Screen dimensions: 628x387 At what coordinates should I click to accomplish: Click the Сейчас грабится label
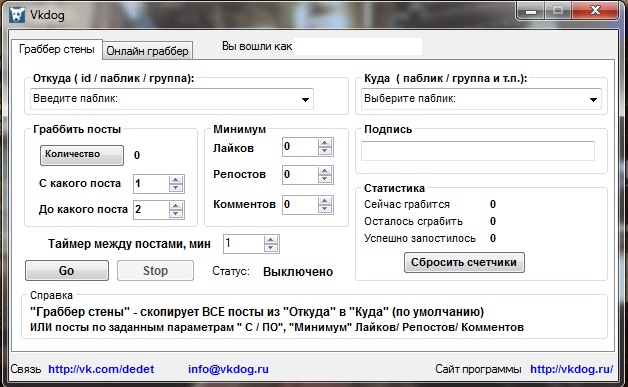tap(407, 204)
